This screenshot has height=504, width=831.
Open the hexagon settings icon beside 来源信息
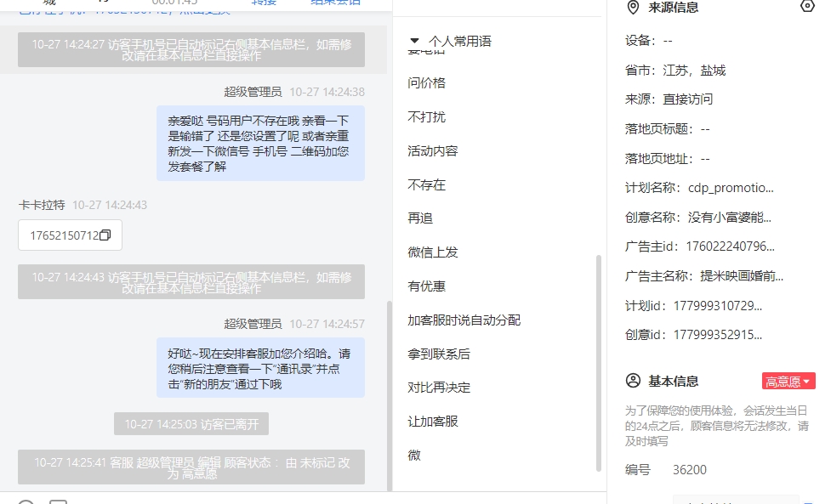coord(807,6)
